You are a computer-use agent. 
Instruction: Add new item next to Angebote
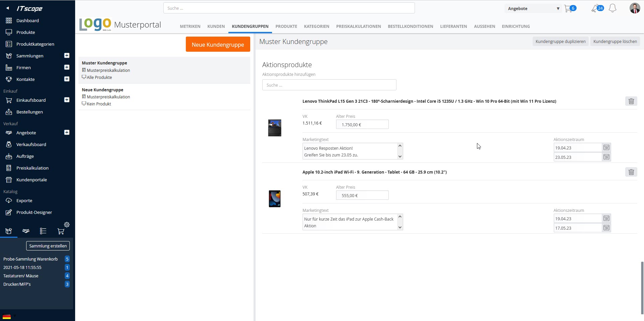[x=67, y=132]
